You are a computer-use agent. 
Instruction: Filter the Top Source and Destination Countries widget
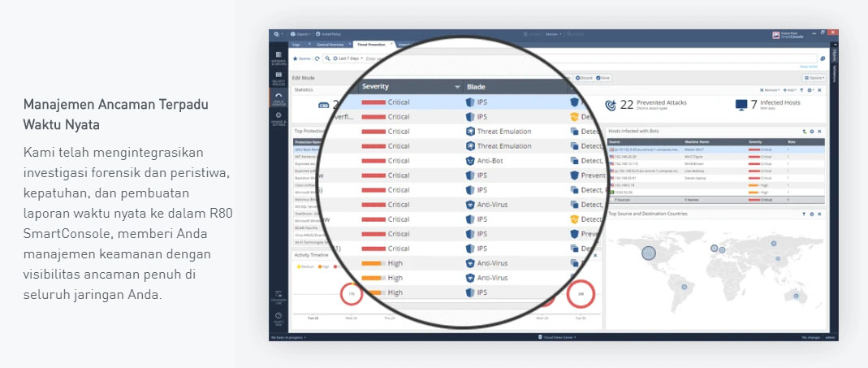click(x=804, y=214)
